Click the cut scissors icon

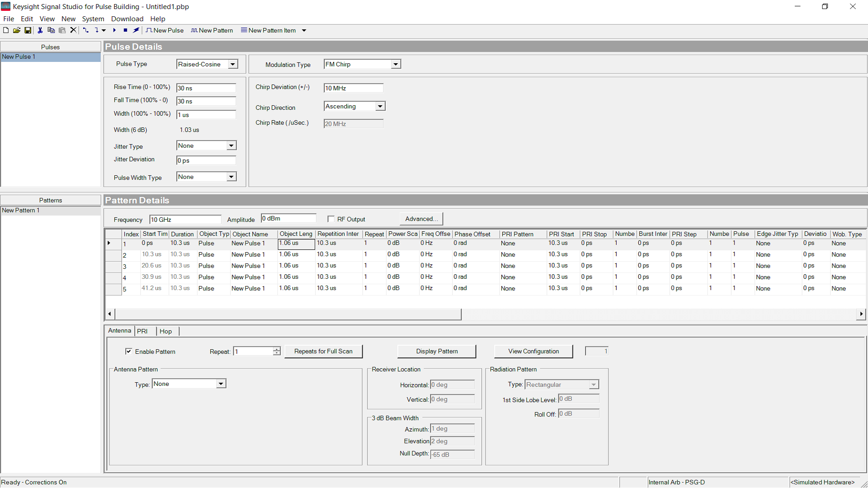40,30
